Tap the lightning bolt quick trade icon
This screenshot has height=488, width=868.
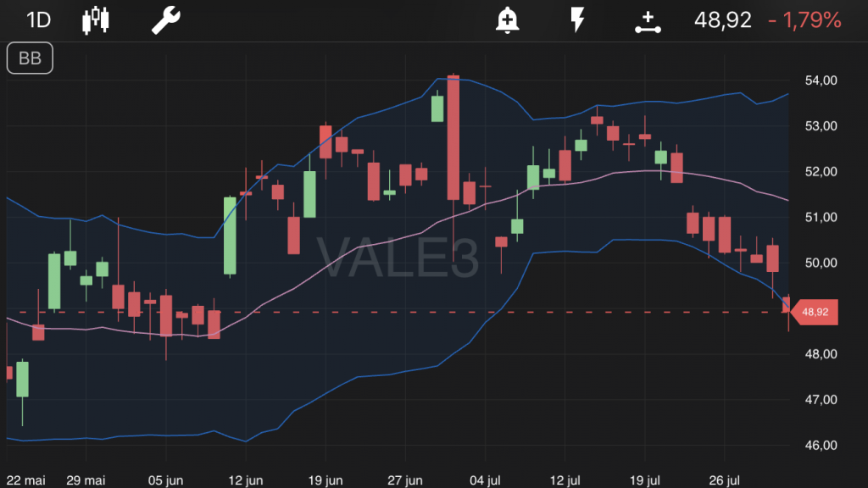pos(577,20)
